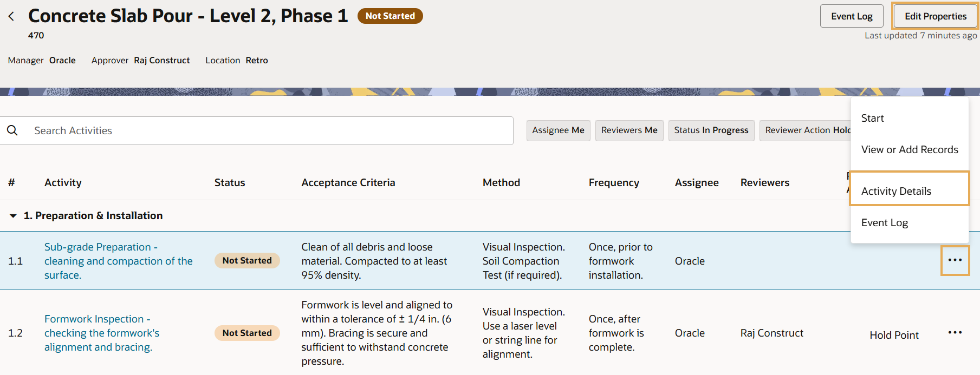This screenshot has width=980, height=375.
Task: Open actions menu for Formwork Inspection row
Action: pyautogui.click(x=955, y=332)
